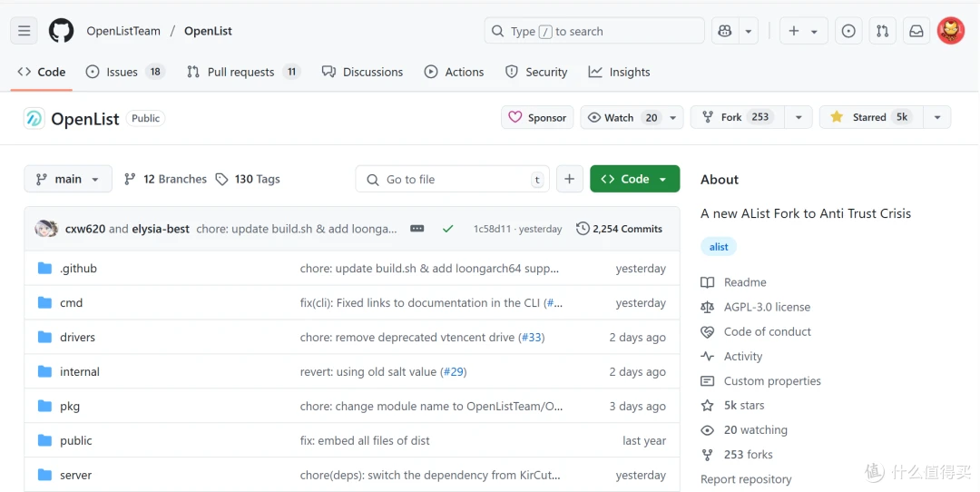Viewport: 980px width, 492px height.
Task: Expand the main branch dropdown
Action: click(68, 180)
